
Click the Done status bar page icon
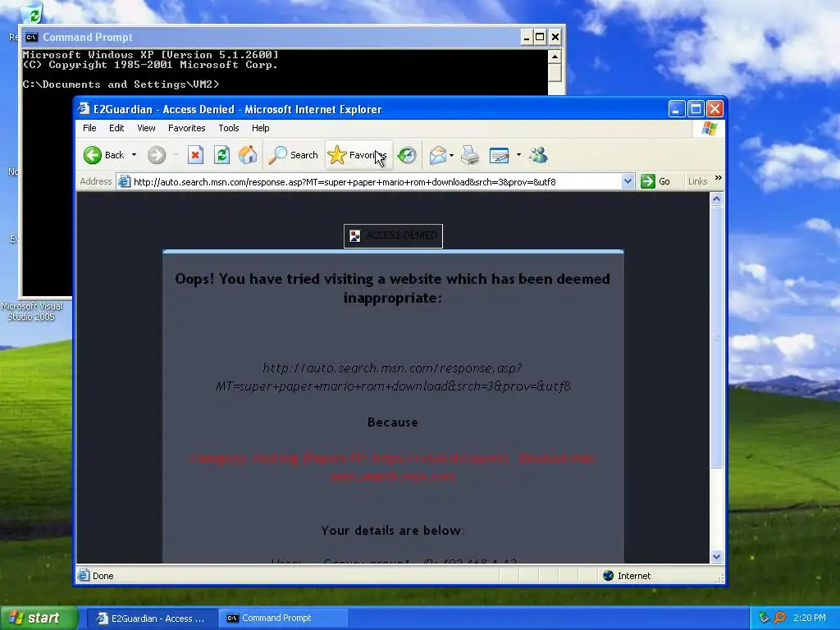click(84, 576)
